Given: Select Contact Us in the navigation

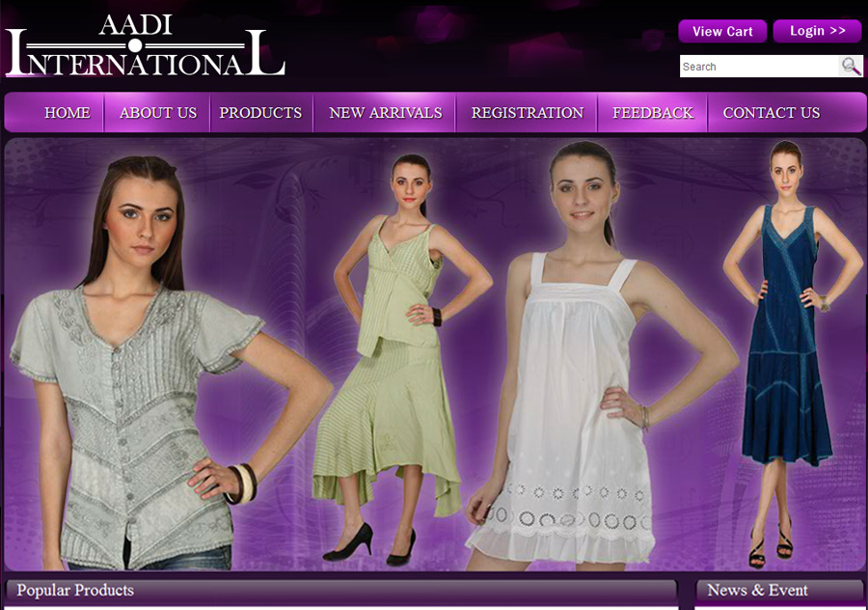Looking at the screenshot, I should coord(772,113).
